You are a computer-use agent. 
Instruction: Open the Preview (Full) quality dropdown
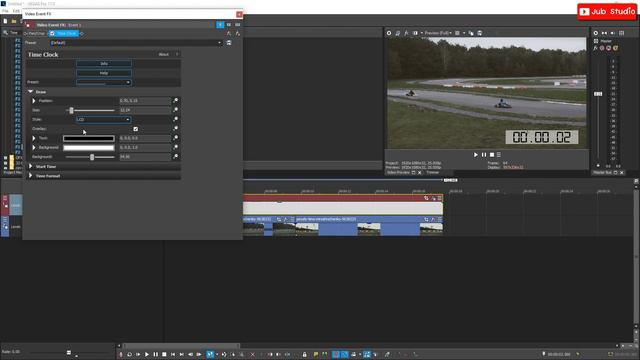tap(438, 33)
